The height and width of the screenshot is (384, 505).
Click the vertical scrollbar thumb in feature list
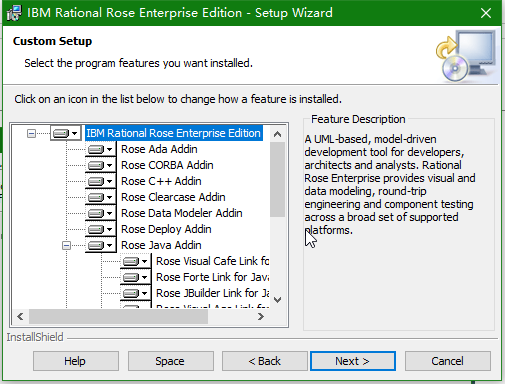click(277, 179)
